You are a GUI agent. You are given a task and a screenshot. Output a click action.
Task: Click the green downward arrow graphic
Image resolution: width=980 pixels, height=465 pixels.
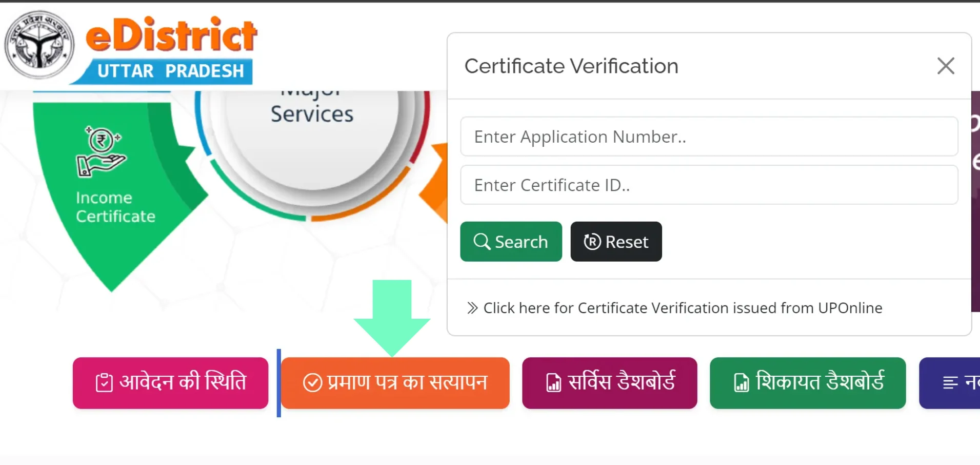click(x=392, y=317)
